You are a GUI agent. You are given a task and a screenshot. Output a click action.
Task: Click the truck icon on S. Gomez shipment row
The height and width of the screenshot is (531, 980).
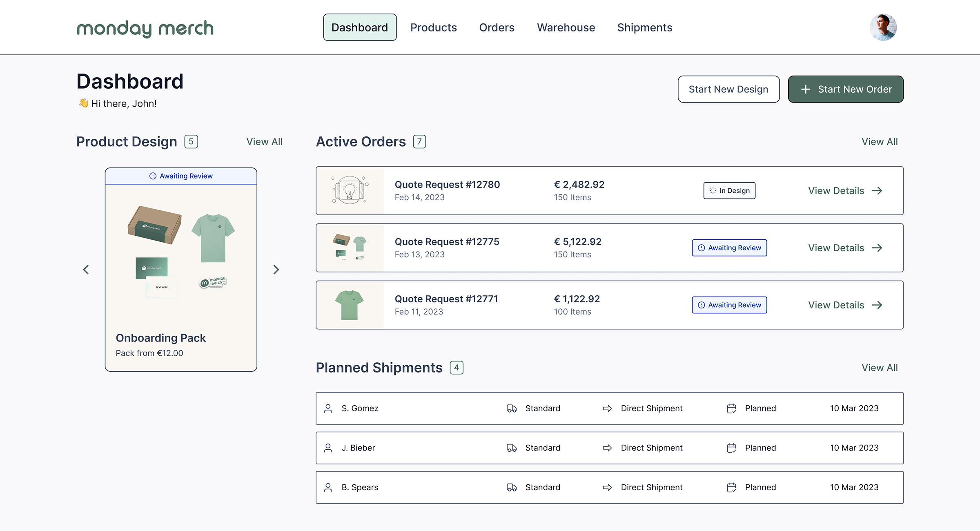512,408
